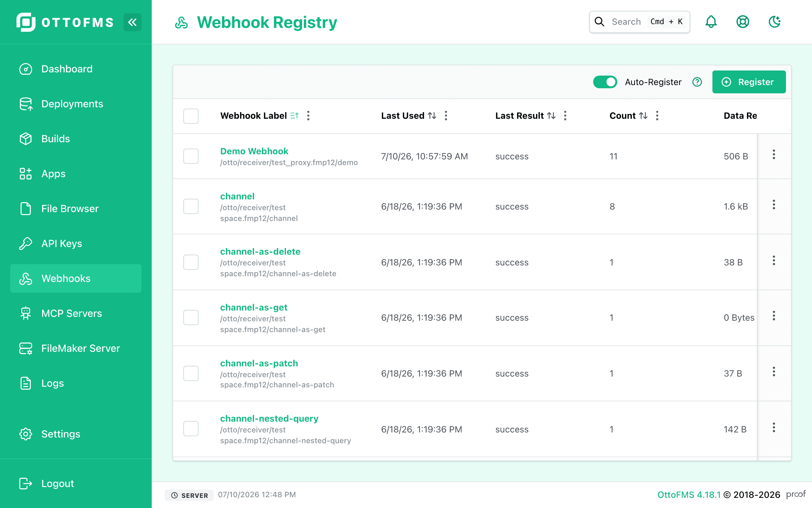Screen dimensions: 812x508
Task: Open row actions for channel-as-get
Action: coord(774,316)
